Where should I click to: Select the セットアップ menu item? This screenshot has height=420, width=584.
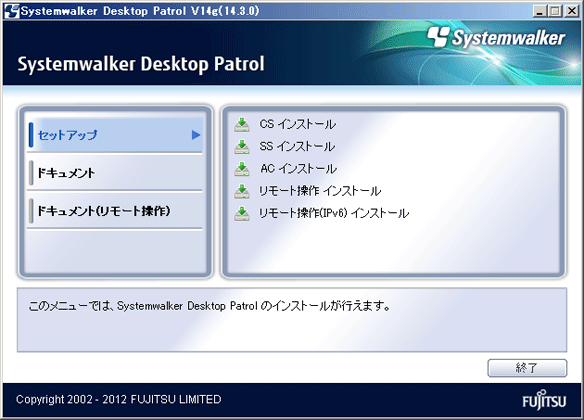point(115,135)
